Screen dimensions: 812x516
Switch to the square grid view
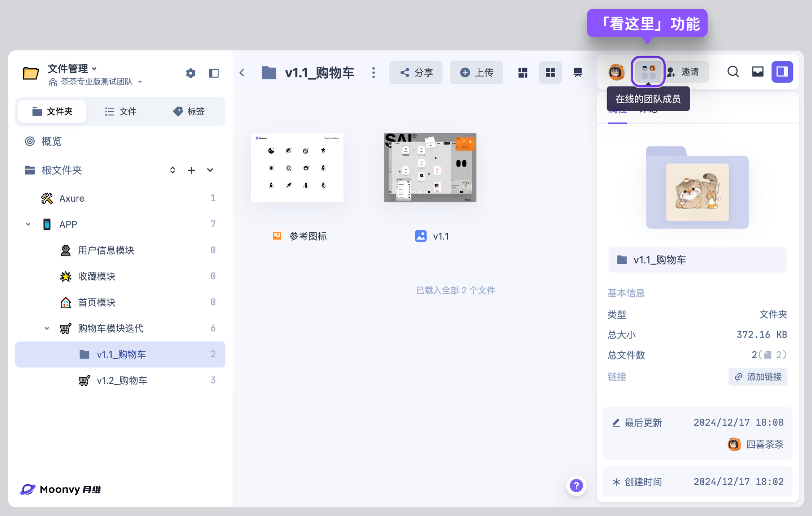(x=550, y=73)
